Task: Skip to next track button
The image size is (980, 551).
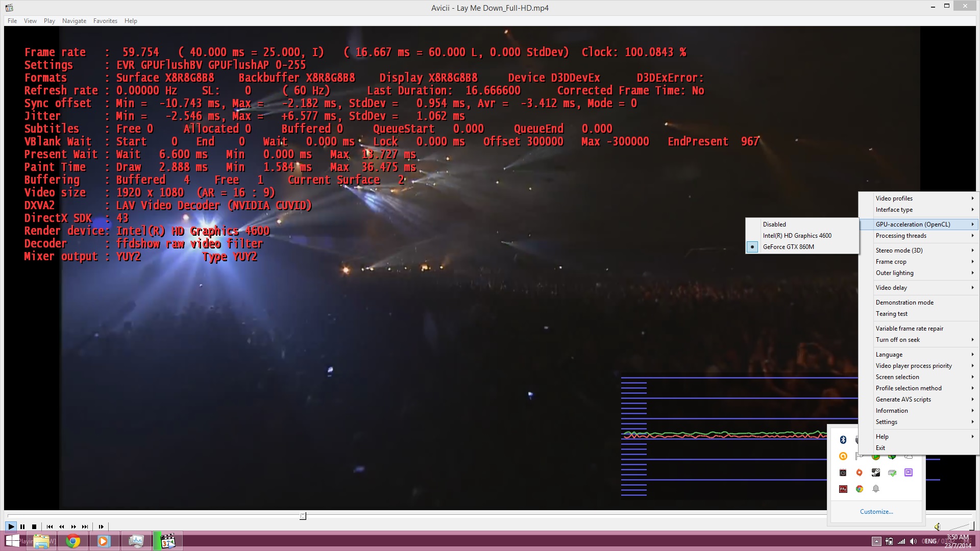Action: [x=85, y=527]
